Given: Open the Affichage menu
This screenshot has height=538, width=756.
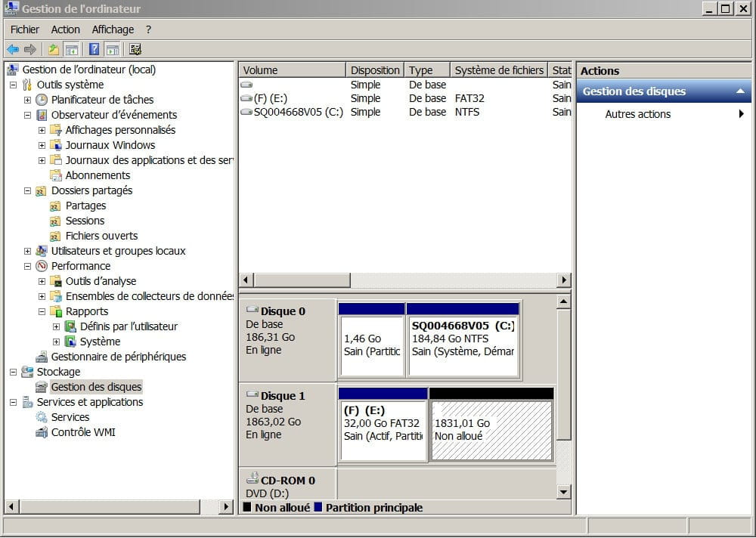Looking at the screenshot, I should coord(113,30).
